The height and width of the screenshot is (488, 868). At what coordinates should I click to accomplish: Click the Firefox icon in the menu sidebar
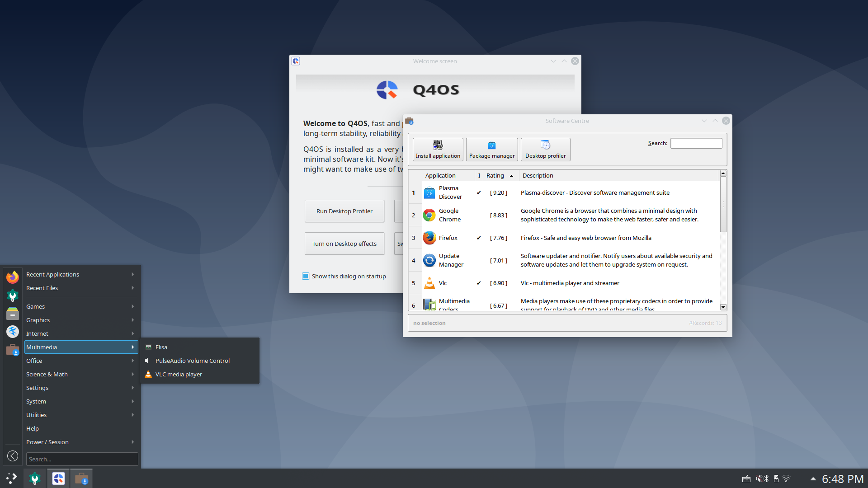[x=13, y=277]
